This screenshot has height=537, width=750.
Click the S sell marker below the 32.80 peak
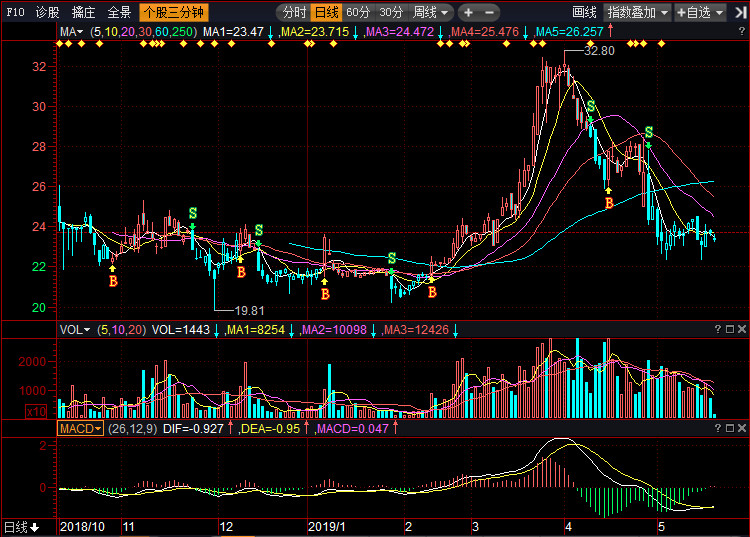(591, 106)
